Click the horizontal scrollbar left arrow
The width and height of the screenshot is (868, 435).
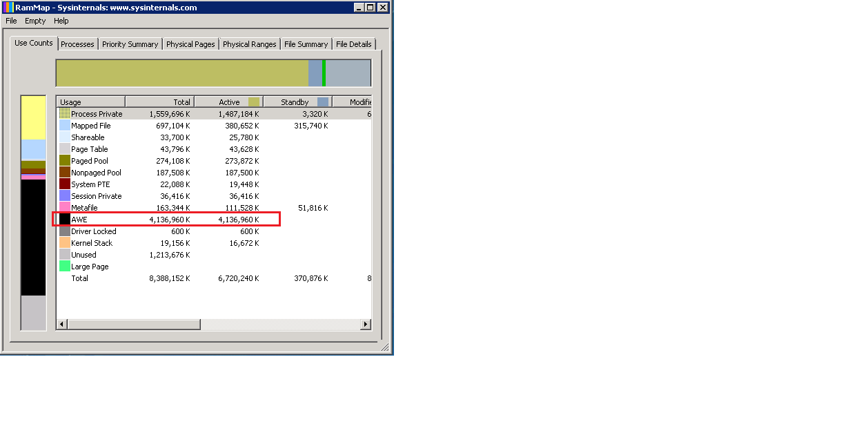click(x=62, y=325)
